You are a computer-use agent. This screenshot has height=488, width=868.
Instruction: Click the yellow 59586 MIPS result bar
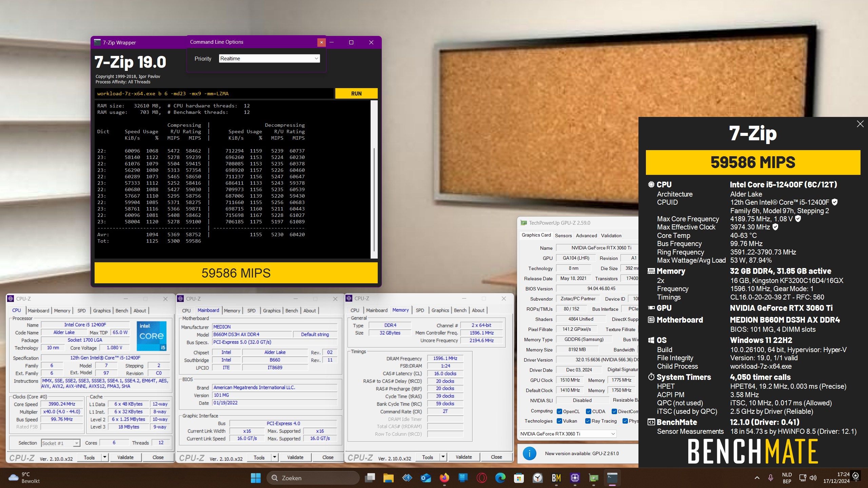[x=236, y=273]
